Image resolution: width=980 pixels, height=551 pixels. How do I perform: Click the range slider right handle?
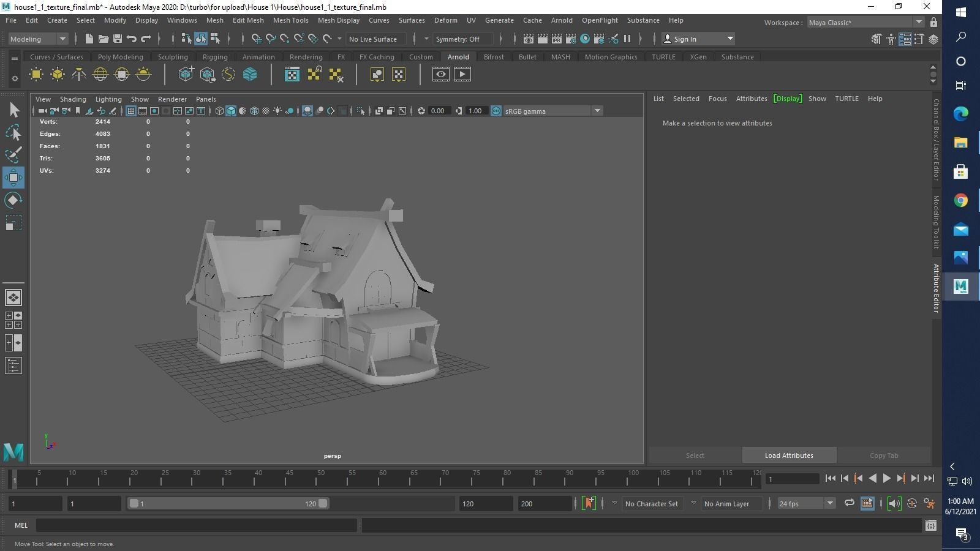tap(323, 503)
